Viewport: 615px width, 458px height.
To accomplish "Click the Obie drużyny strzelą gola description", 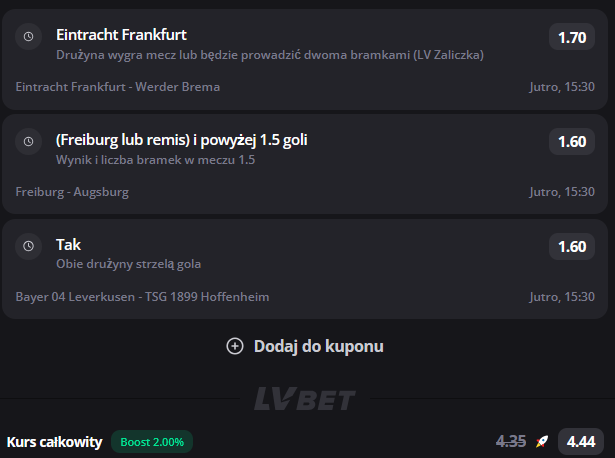I will coord(128,264).
